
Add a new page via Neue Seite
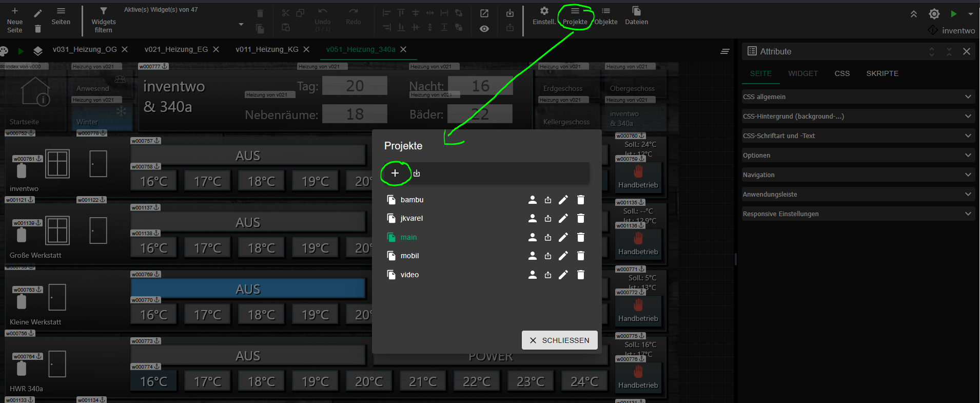pos(15,21)
